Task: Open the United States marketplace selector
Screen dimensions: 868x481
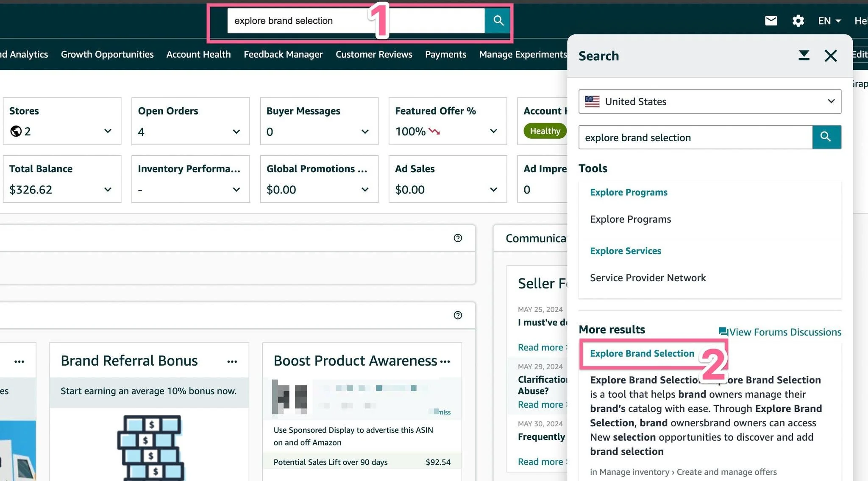Action: pos(709,101)
